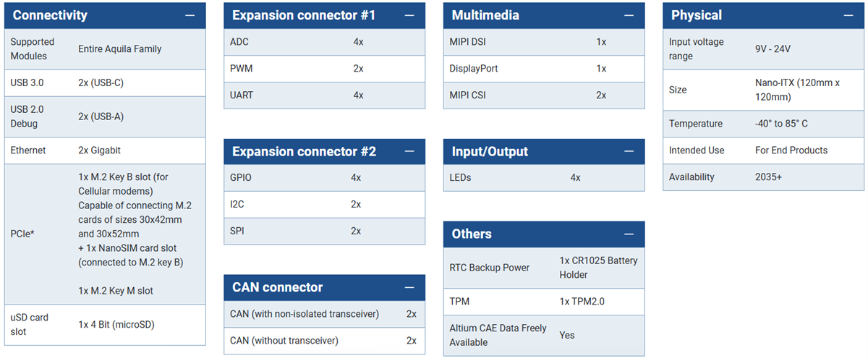This screenshot has height=361, width=868.
Task: Collapse Expansion connector #1 minus icon
Action: point(409,15)
